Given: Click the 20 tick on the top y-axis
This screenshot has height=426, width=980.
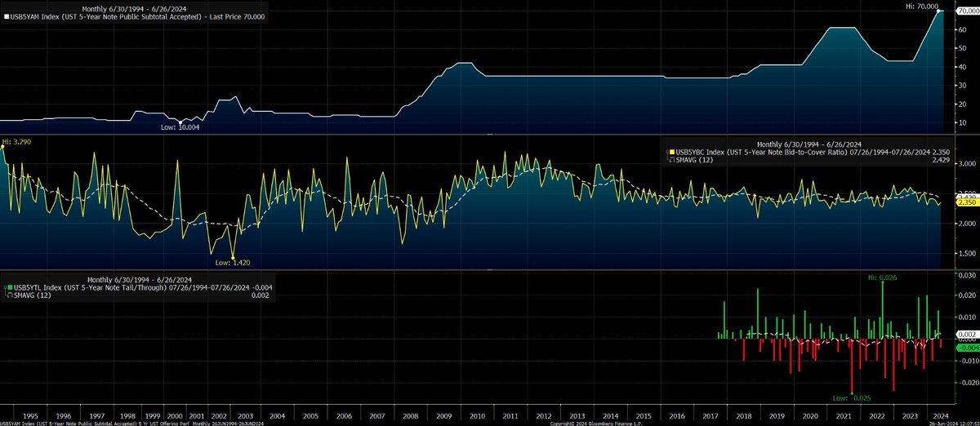Looking at the screenshot, I should tap(963, 104).
